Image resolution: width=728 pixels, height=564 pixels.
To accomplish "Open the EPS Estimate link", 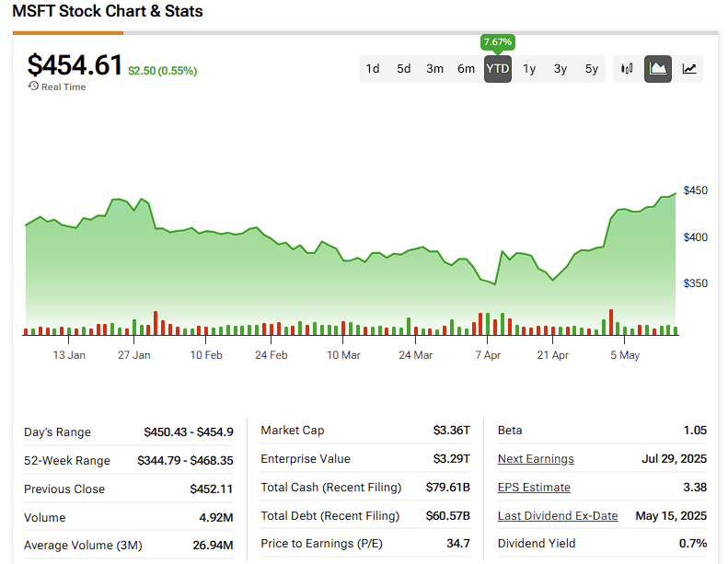I will point(534,487).
